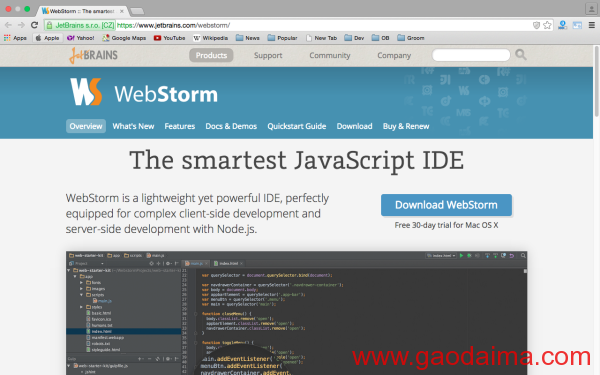Viewport: 600px width, 375px height.
Task: Click the JetBrains logo in header
Action: 94,55
